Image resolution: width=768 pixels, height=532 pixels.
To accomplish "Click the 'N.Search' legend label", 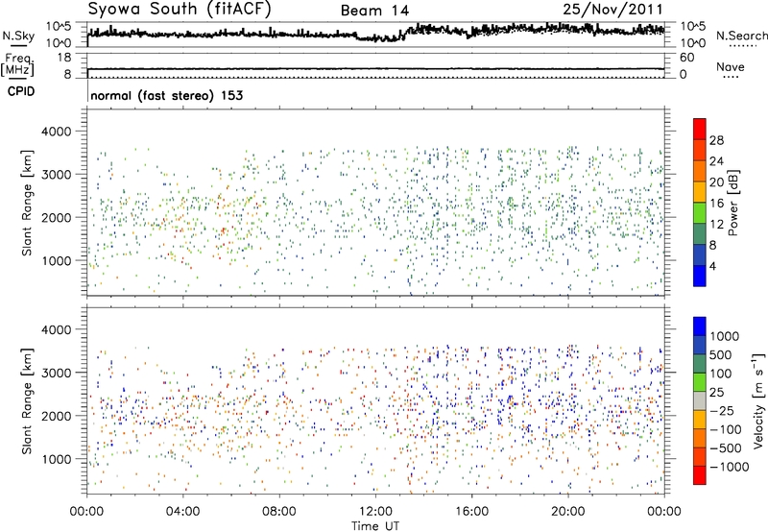I will (x=741, y=36).
